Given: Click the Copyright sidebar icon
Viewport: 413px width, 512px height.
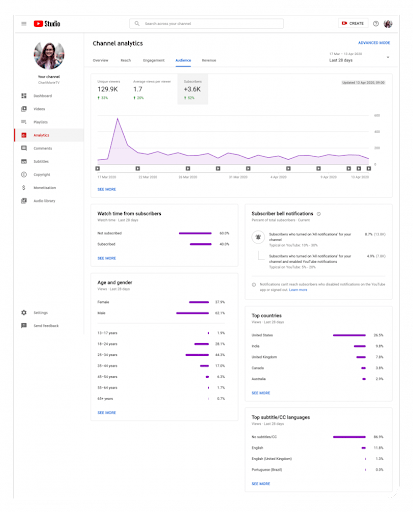Looking at the screenshot, I should [24, 174].
